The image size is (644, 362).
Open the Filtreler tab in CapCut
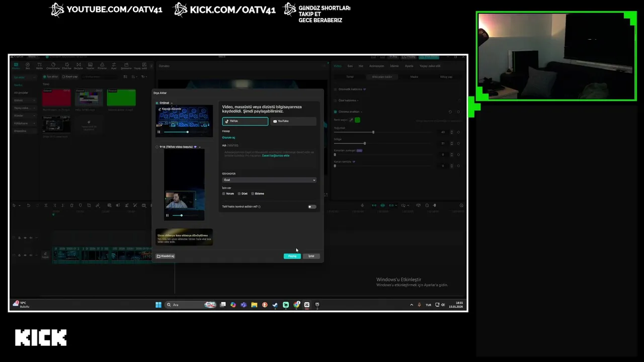(102, 66)
